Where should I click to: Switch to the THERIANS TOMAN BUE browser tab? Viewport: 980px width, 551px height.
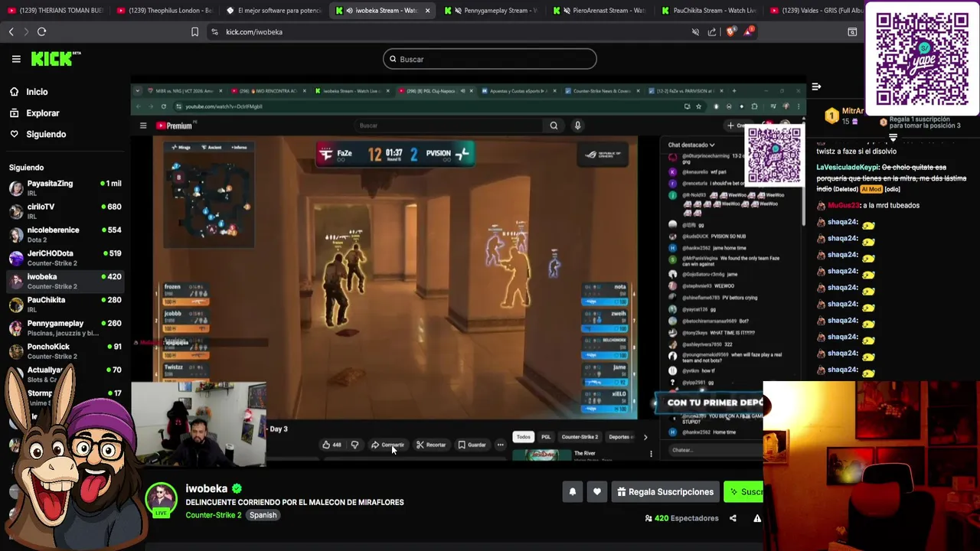[54, 11]
